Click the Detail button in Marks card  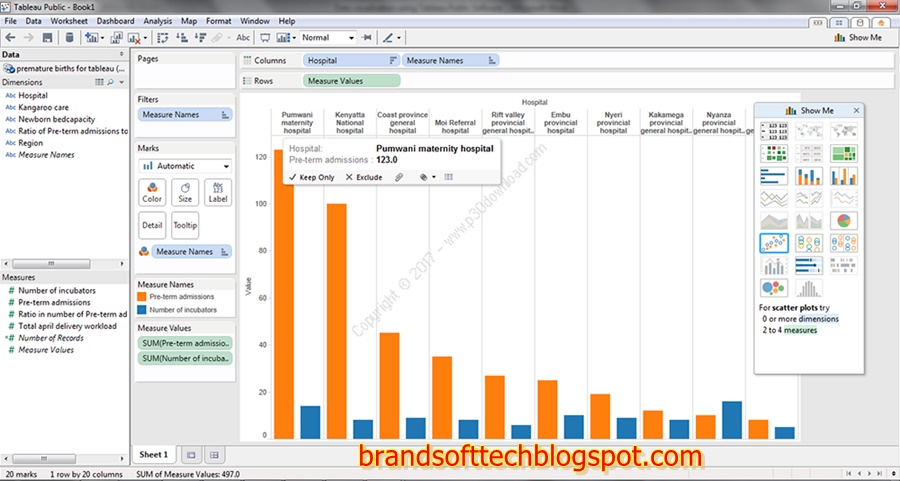pos(152,225)
